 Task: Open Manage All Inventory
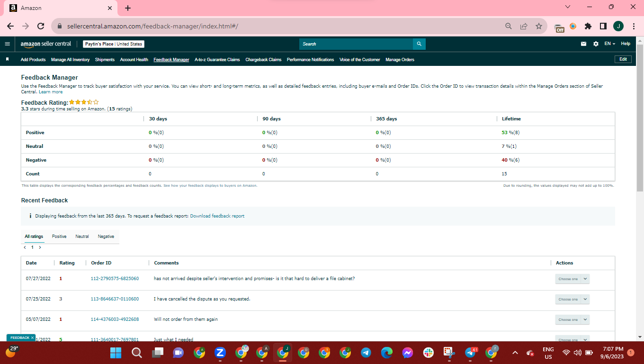pos(71,60)
